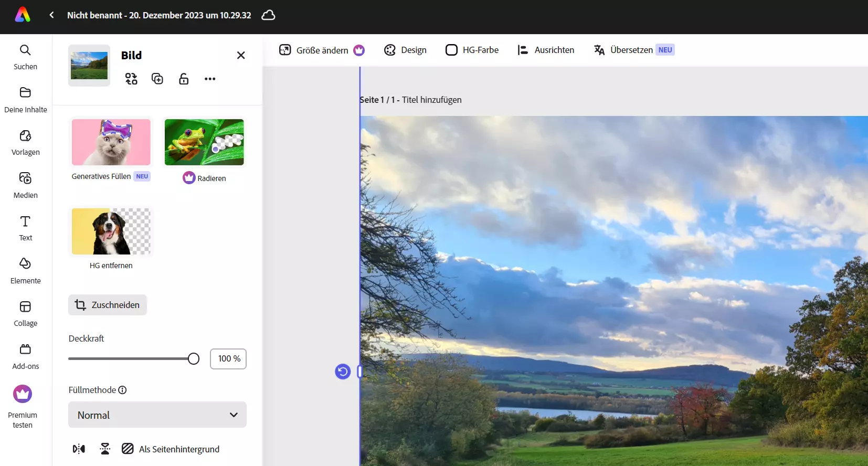Toggle Als Seitenhintergrund for the image

click(171, 449)
